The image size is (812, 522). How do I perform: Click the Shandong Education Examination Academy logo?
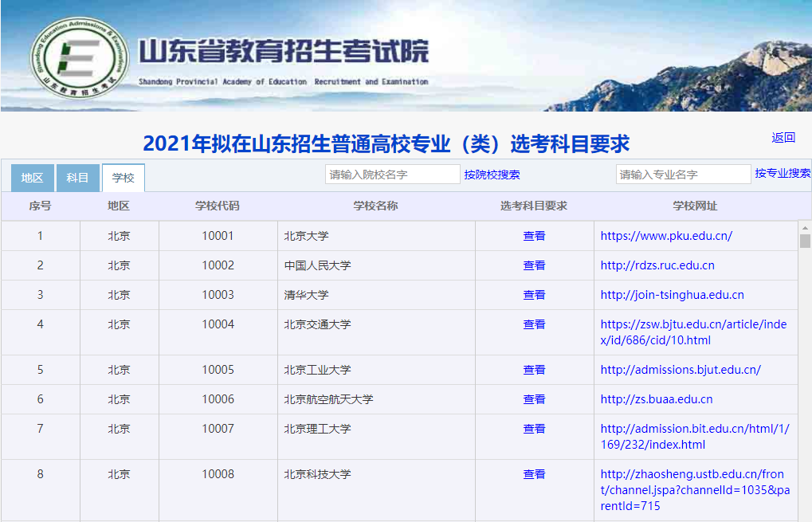pyautogui.click(x=79, y=57)
